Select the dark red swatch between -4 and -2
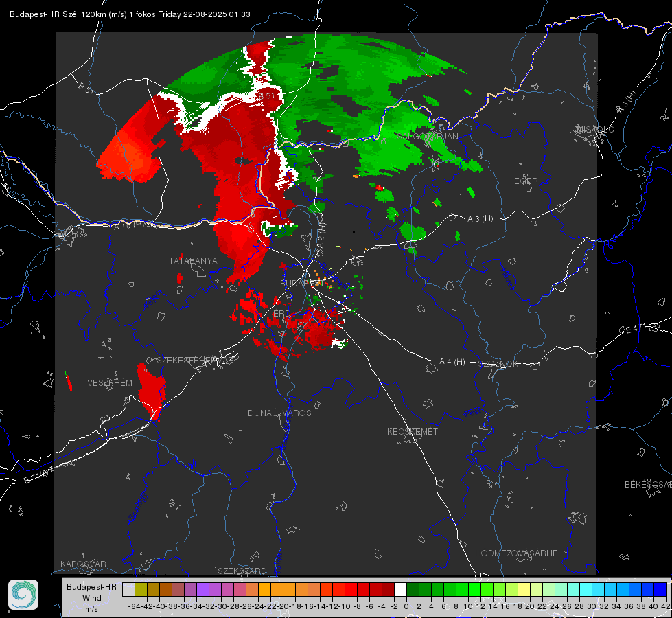Image resolution: width=672 pixels, height=618 pixels. click(x=388, y=589)
